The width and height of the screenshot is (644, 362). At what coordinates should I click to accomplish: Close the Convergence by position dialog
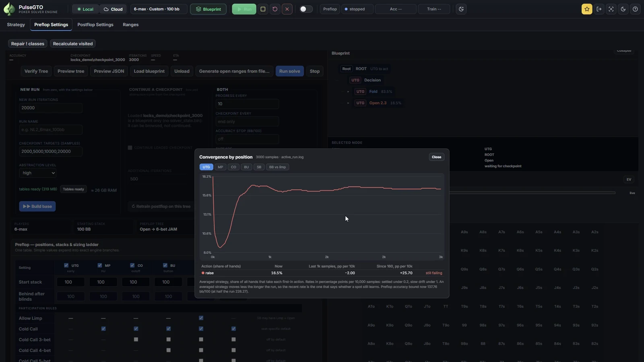pyautogui.click(x=436, y=157)
